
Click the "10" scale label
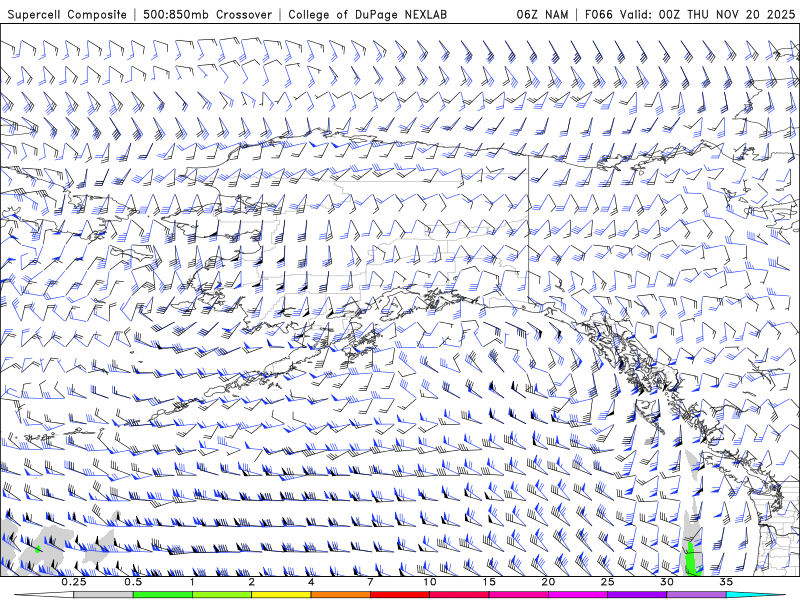pyautogui.click(x=430, y=582)
